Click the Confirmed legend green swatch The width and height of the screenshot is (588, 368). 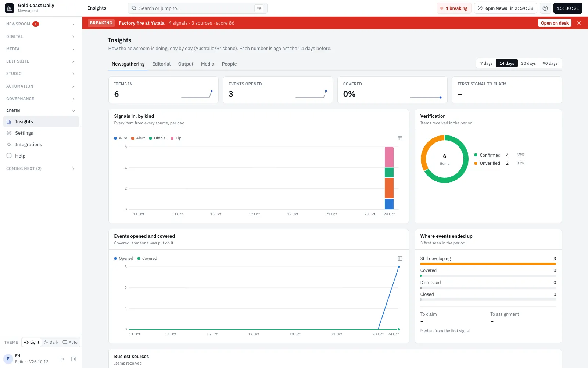pos(476,155)
